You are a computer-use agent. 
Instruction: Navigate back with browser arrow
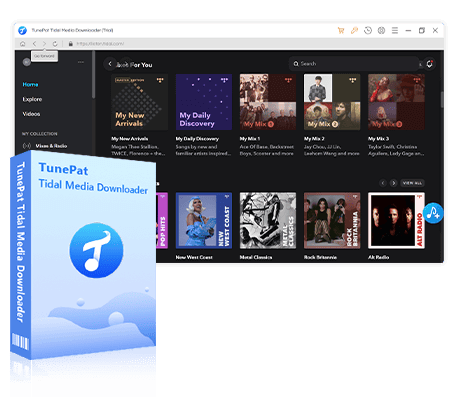pyautogui.click(x=34, y=44)
